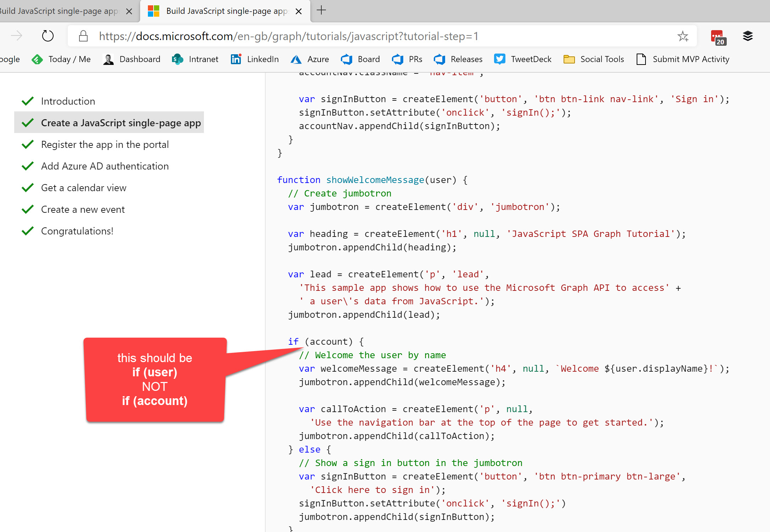Open a new browser tab
770x532 pixels.
pos(321,10)
